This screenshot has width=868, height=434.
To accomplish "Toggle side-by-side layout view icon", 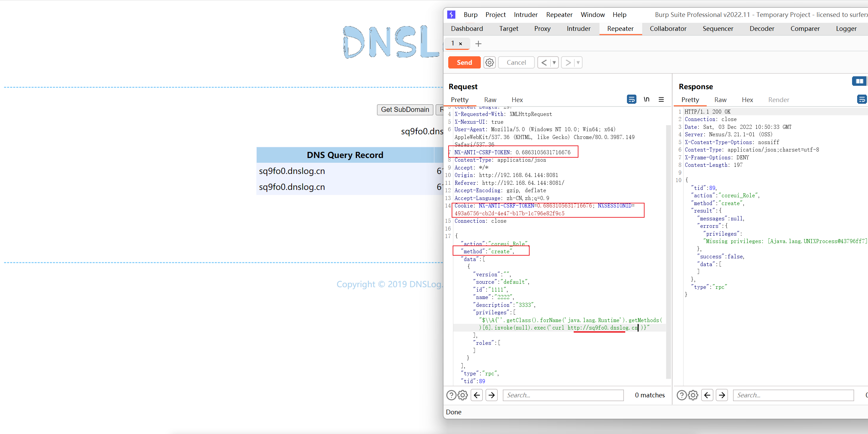I will coord(859,81).
